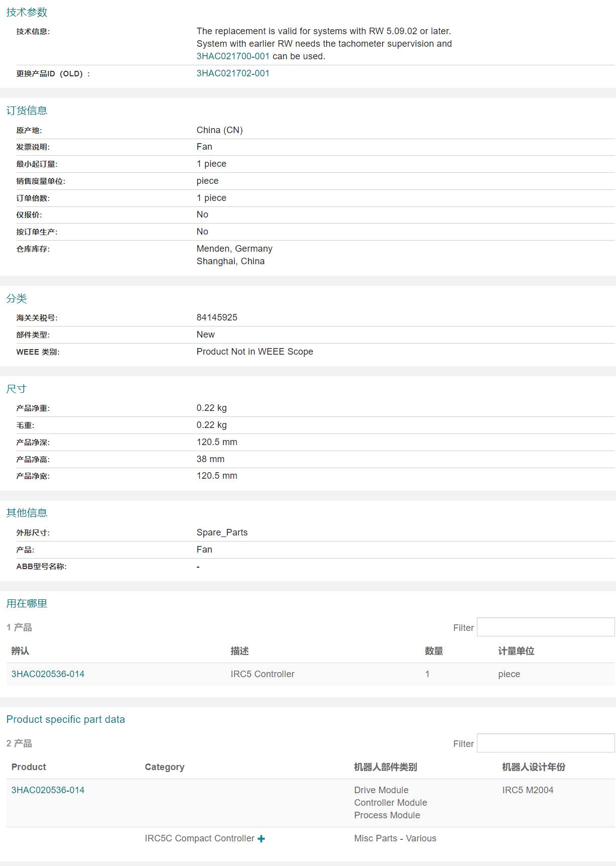The image size is (616, 866).
Task: Sort by the 描述 column header
Action: tap(239, 651)
